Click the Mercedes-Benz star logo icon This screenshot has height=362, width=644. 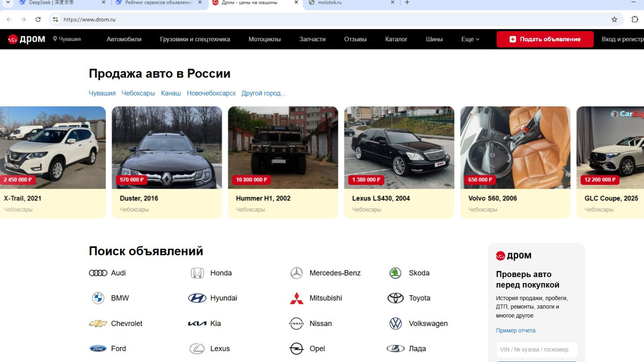click(x=296, y=273)
